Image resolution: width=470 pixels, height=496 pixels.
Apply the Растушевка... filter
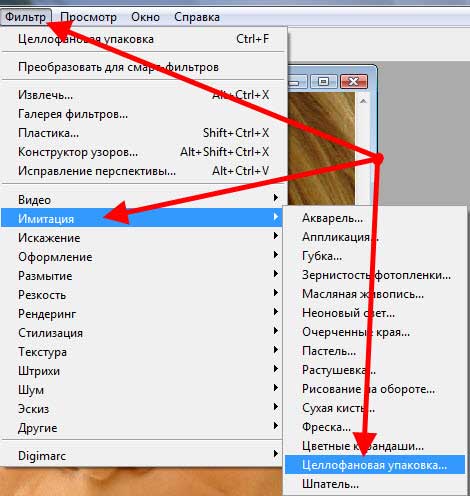[x=375, y=370]
